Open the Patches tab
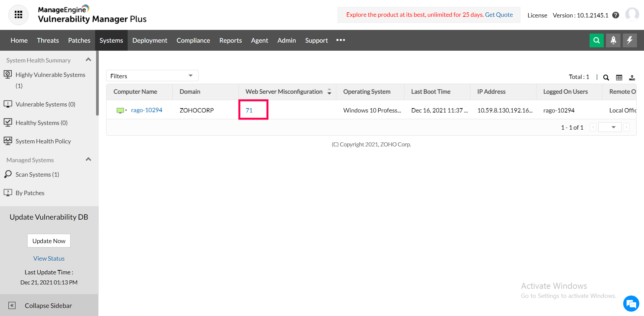 [x=79, y=40]
